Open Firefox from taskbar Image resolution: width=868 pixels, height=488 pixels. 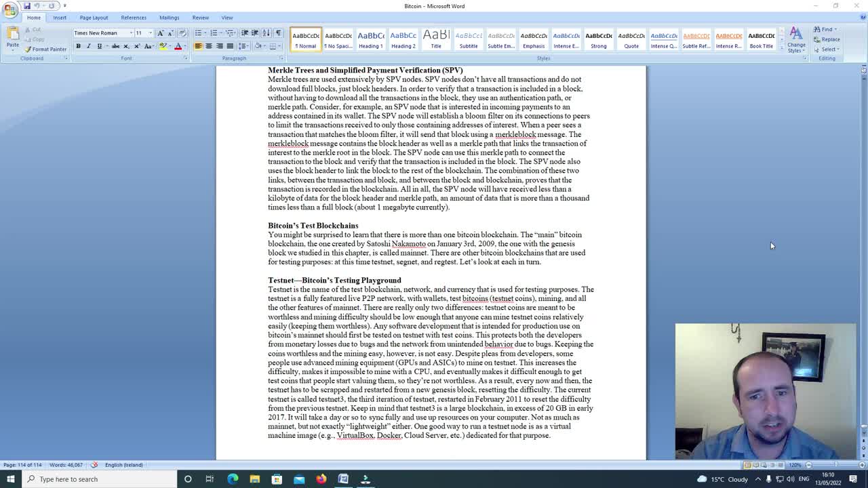(321, 479)
